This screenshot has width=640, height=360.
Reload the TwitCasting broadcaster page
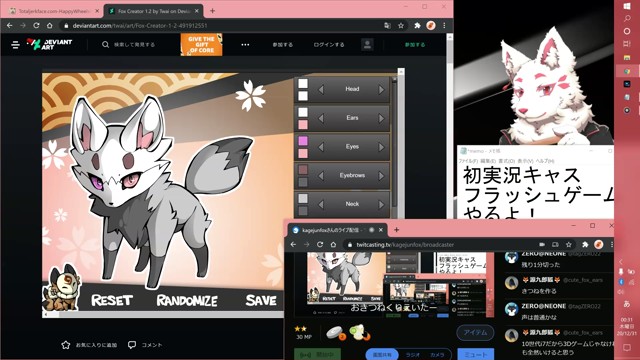(x=320, y=244)
